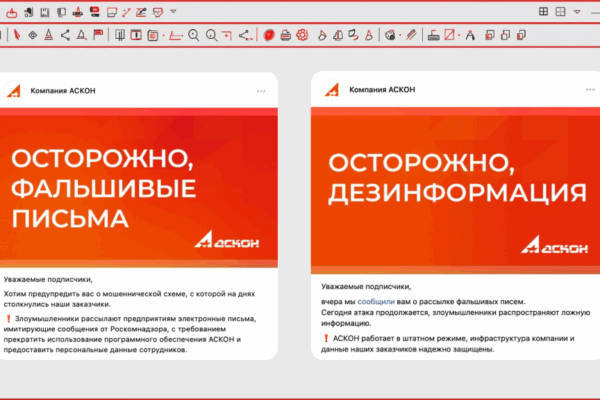
Task: Open the 'ОСТОРОЖНО, ФАЛЬШИВЫЕ ПИСЬМА' banner image
Action: (x=139, y=187)
